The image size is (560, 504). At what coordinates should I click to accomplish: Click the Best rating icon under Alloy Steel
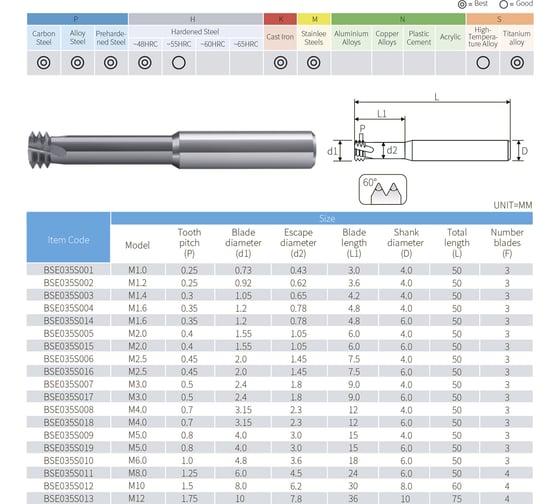click(x=78, y=63)
